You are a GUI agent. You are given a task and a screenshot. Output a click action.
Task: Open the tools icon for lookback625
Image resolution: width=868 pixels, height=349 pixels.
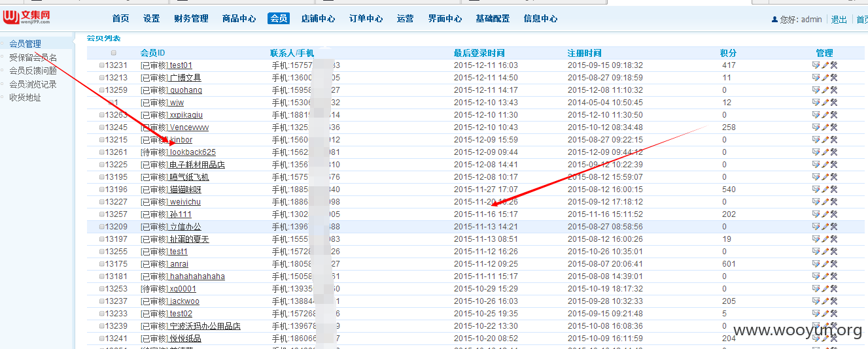pyautogui.click(x=834, y=152)
